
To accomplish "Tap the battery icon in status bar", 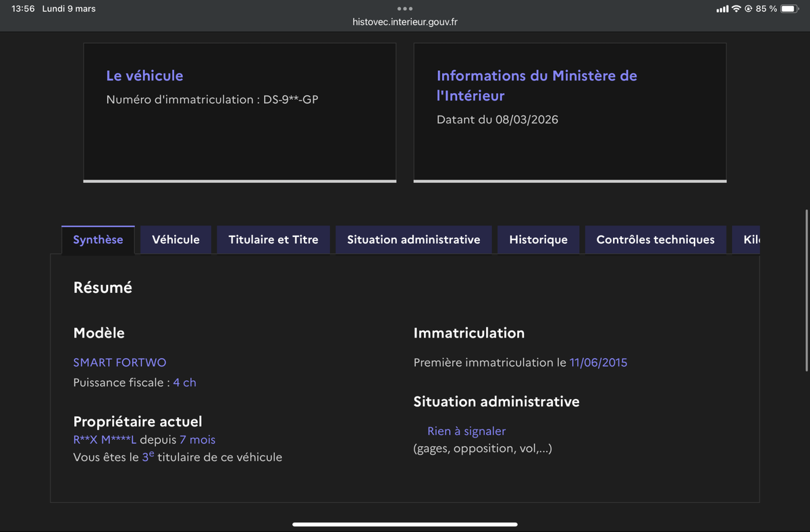I will 790,9.
